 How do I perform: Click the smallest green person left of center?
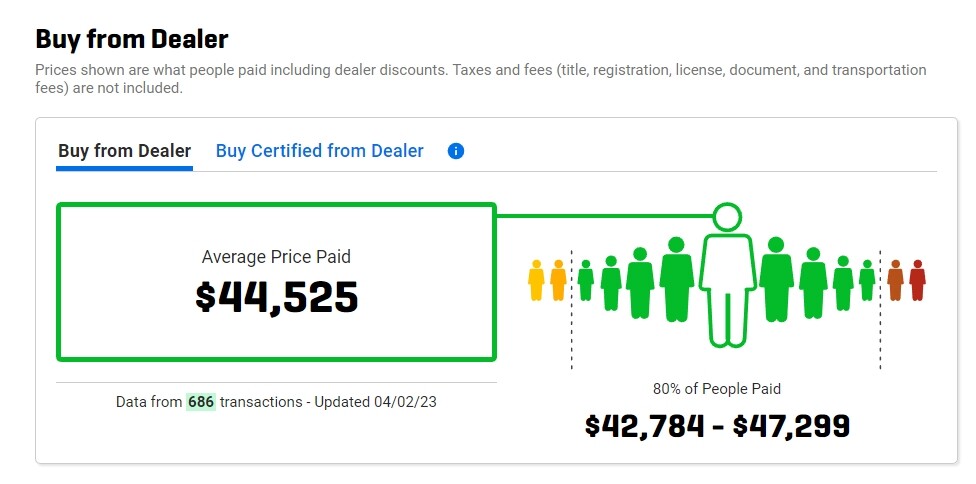point(585,280)
